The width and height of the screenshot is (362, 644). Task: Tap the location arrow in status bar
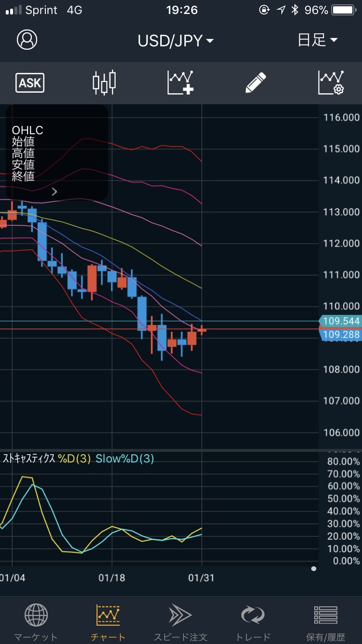(x=281, y=10)
